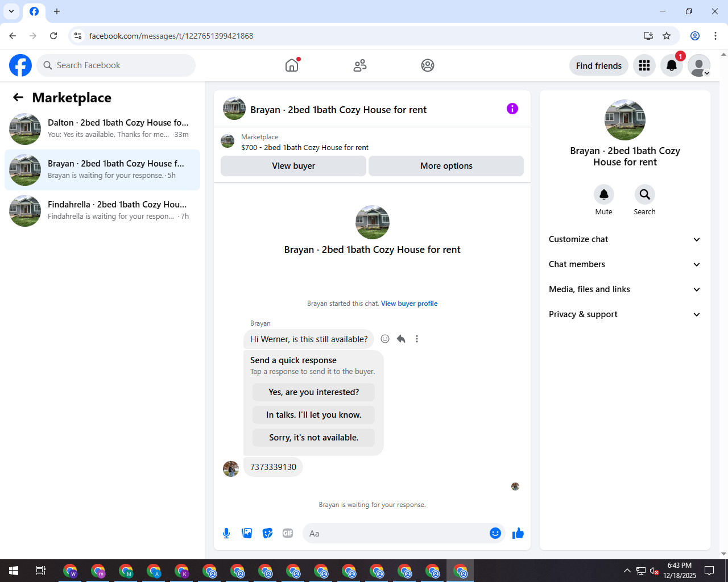Choose a sticker icon
728x582 pixels.
point(267,533)
